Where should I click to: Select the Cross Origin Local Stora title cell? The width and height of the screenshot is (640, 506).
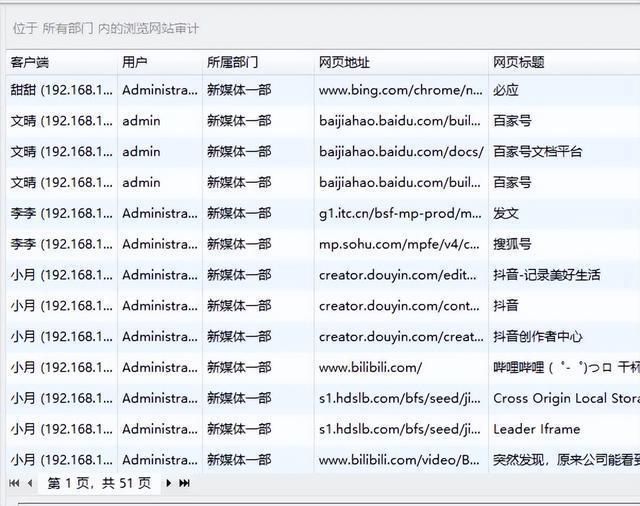pyautogui.click(x=564, y=398)
